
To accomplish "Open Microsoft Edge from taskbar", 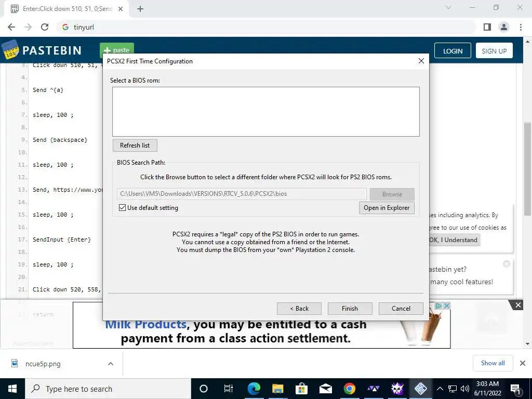I will coord(254,389).
